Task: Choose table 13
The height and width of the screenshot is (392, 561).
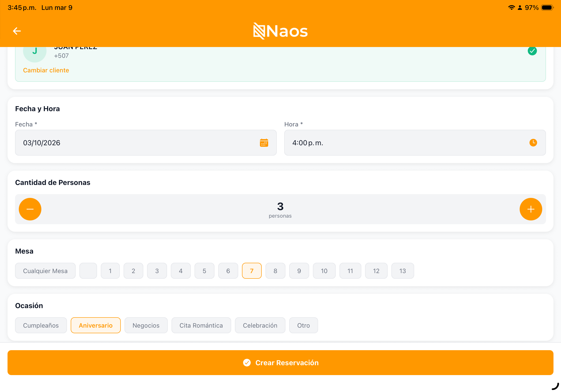Action: tap(402, 271)
